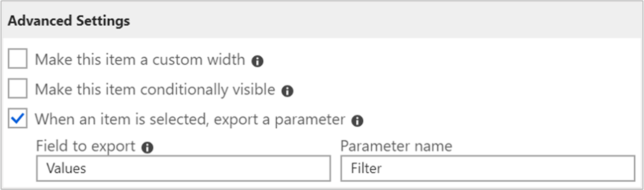Place cursor on Filter text in field
The height and width of the screenshot is (190, 644).
(366, 169)
